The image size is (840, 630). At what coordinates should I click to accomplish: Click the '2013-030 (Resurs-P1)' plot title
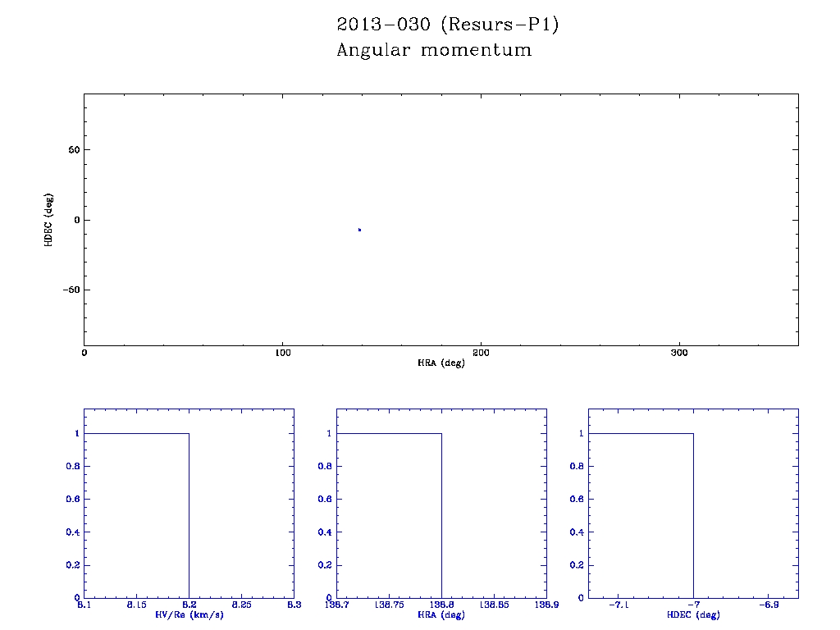[x=447, y=25]
